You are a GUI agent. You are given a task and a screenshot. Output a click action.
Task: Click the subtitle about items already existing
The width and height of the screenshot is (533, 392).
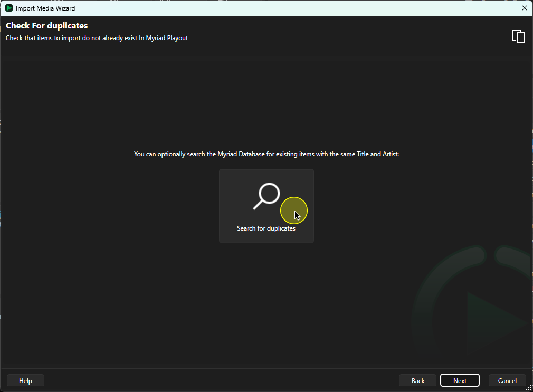pyautogui.click(x=97, y=38)
